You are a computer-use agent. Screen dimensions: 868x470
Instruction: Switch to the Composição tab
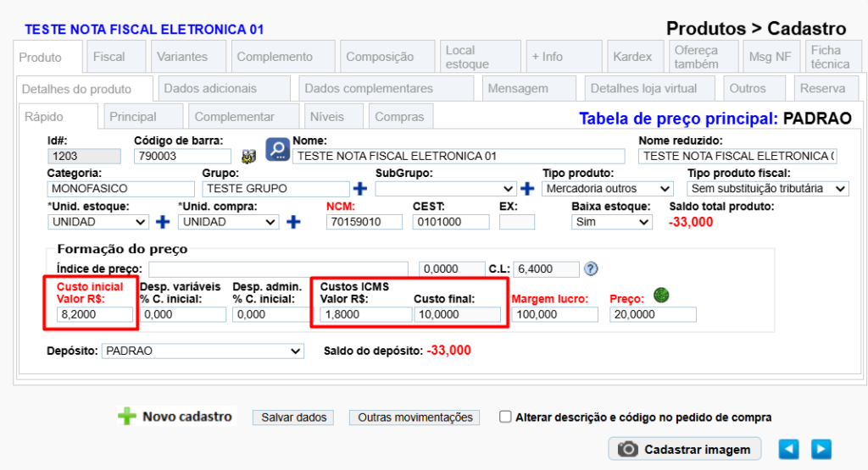tap(387, 57)
